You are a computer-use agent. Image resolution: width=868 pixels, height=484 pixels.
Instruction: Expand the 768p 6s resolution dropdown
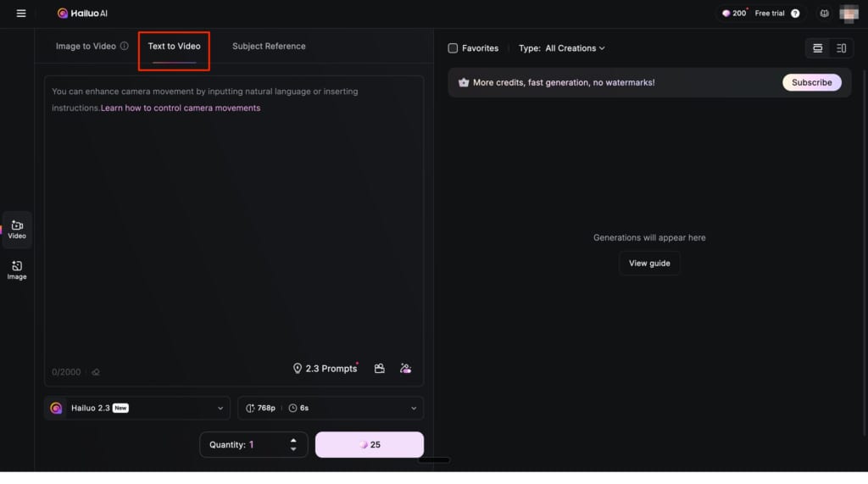click(x=331, y=408)
